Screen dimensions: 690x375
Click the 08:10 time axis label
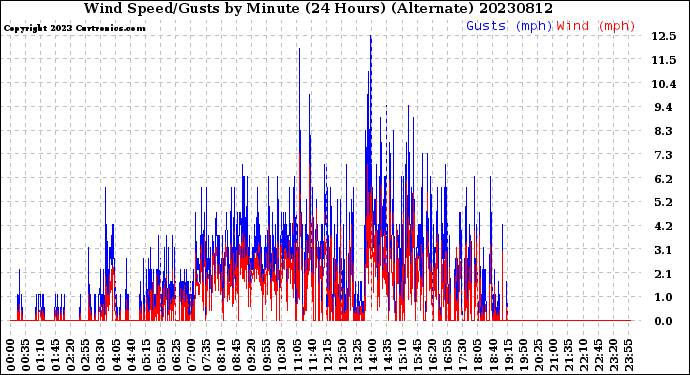[222, 355]
